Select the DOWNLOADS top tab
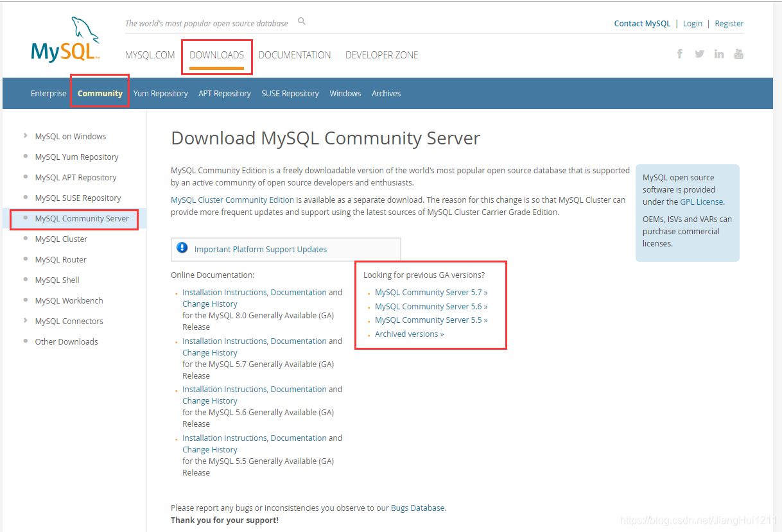This screenshot has width=782, height=532. 217,55
